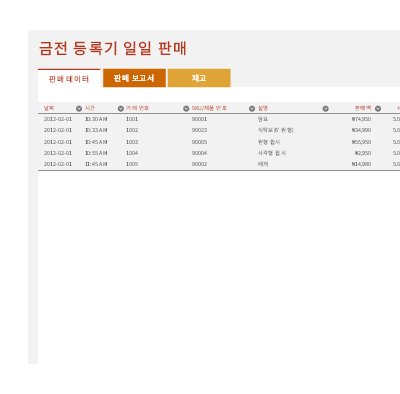Select SKU cell 90001
The height and width of the screenshot is (394, 400).
(x=199, y=119)
